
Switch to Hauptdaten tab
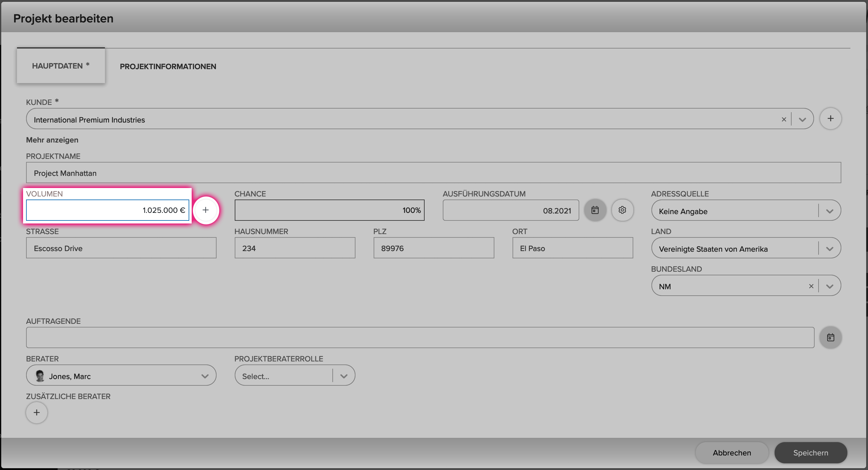tap(61, 65)
